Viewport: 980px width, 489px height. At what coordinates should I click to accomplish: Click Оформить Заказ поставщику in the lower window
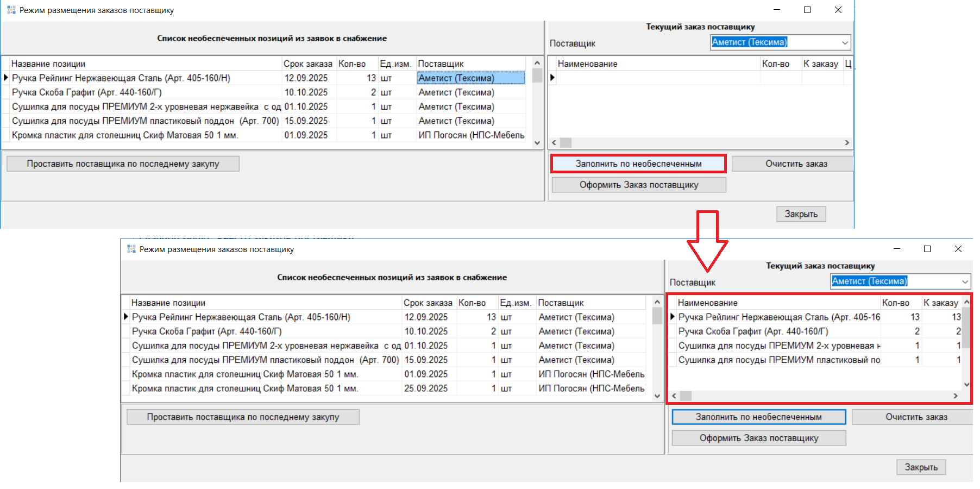point(758,438)
